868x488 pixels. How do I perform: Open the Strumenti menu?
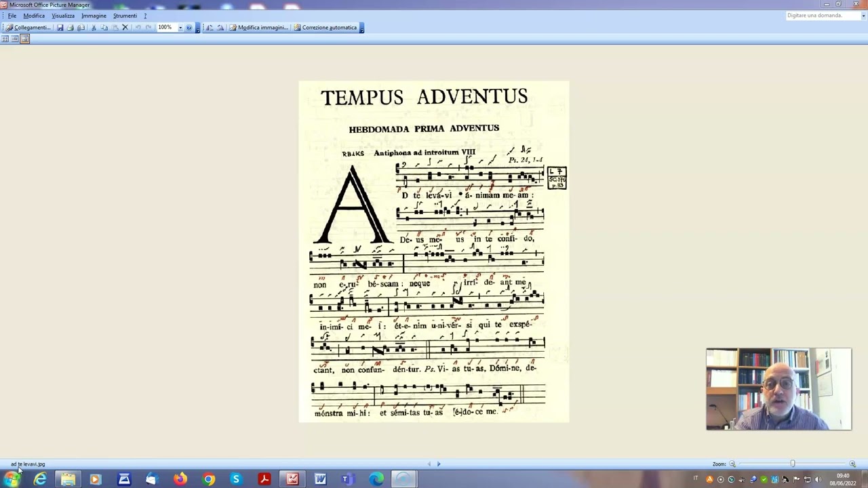(x=125, y=16)
